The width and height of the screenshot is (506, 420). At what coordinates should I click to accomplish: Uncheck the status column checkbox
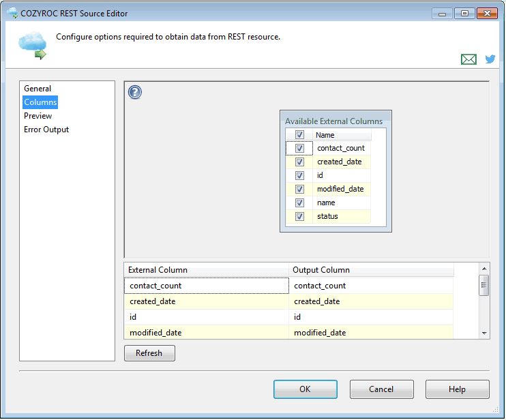click(x=299, y=216)
